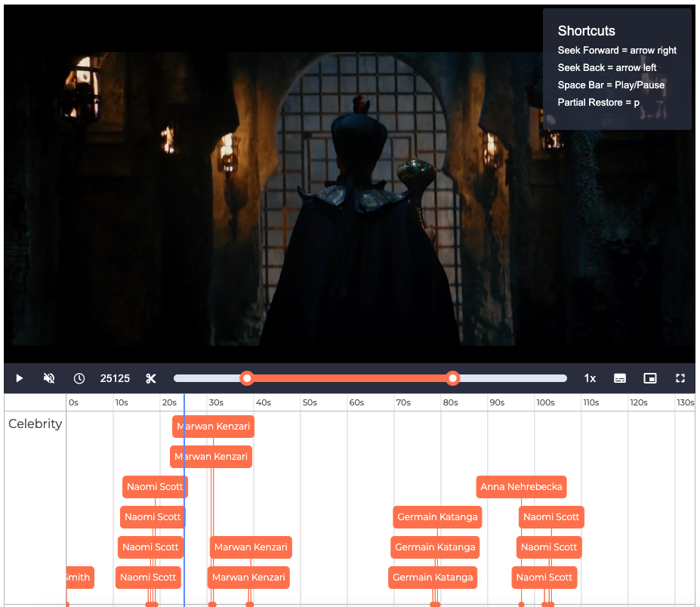The image size is (700, 607).
Task: Click the 90s mark on the time ruler
Action: [x=497, y=402]
